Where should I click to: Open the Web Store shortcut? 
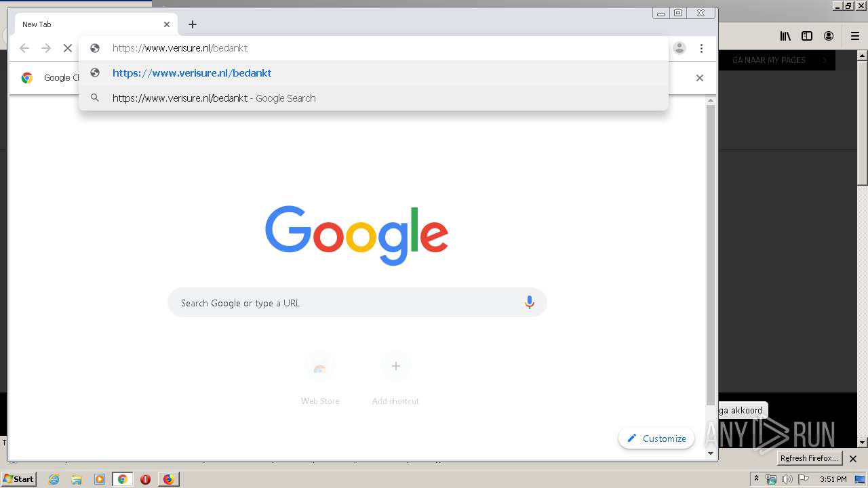click(x=320, y=378)
